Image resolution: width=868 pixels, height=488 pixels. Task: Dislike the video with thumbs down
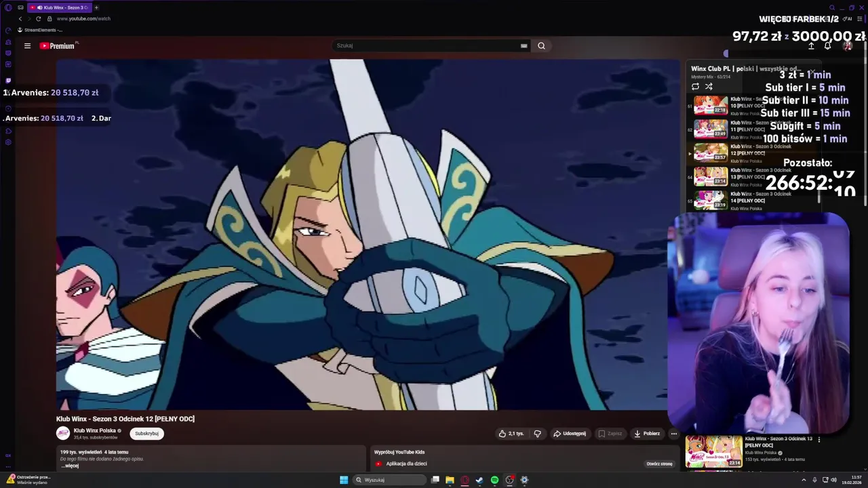pyautogui.click(x=537, y=434)
